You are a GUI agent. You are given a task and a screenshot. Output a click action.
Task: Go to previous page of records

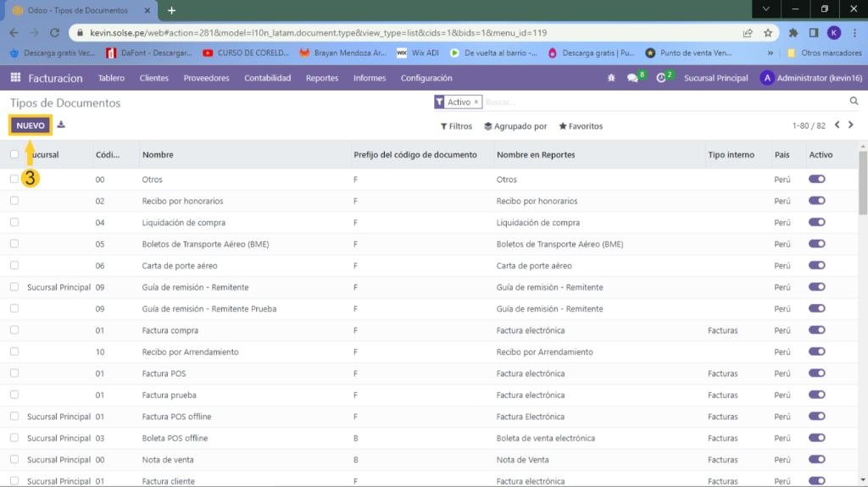pyautogui.click(x=837, y=125)
